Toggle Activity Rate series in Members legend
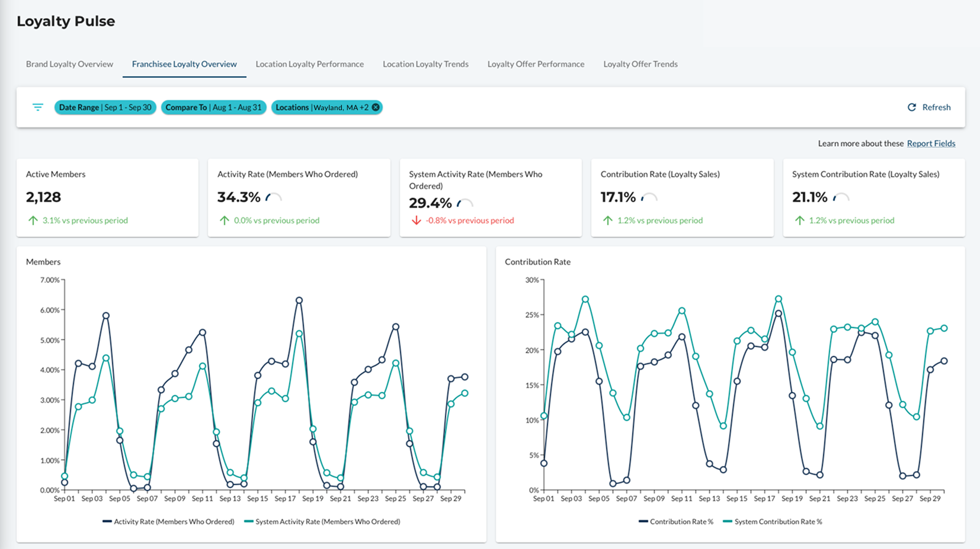 pyautogui.click(x=168, y=522)
